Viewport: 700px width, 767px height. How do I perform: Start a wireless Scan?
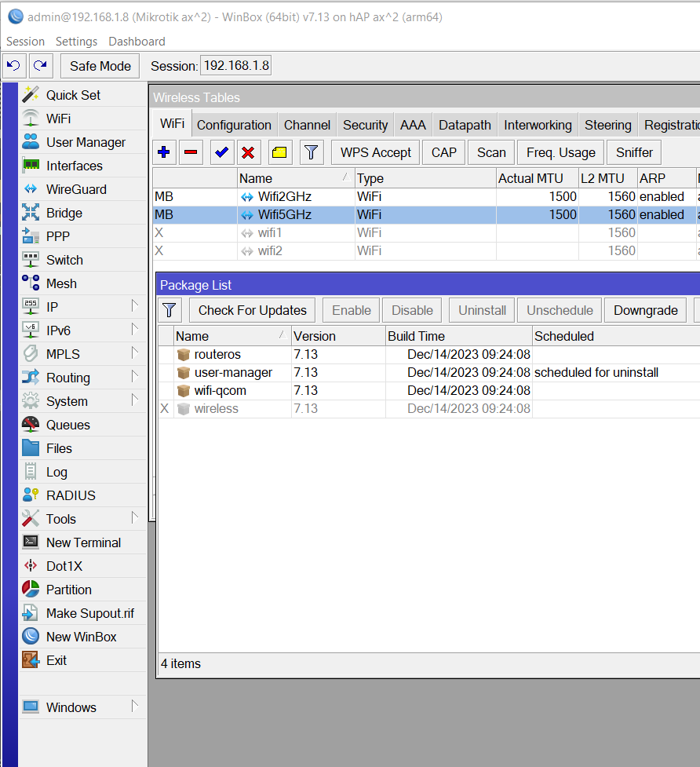490,152
